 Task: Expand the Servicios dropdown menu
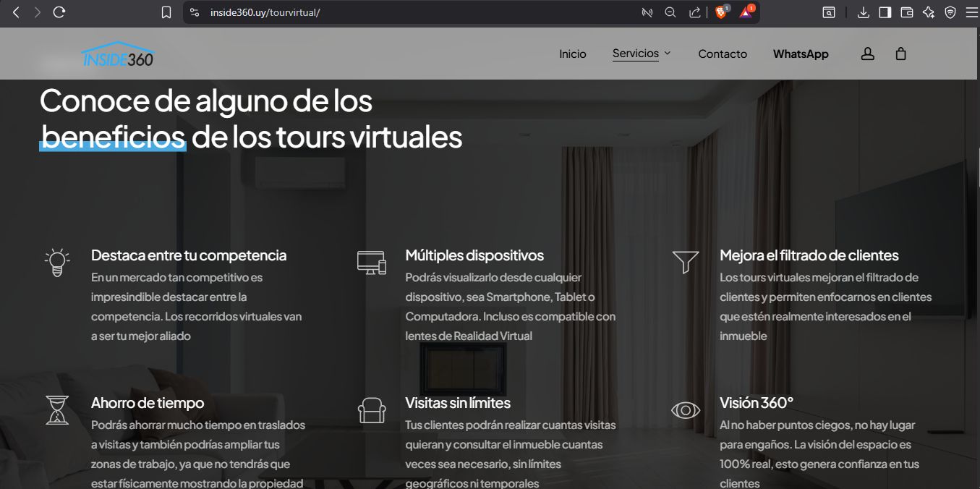click(642, 54)
